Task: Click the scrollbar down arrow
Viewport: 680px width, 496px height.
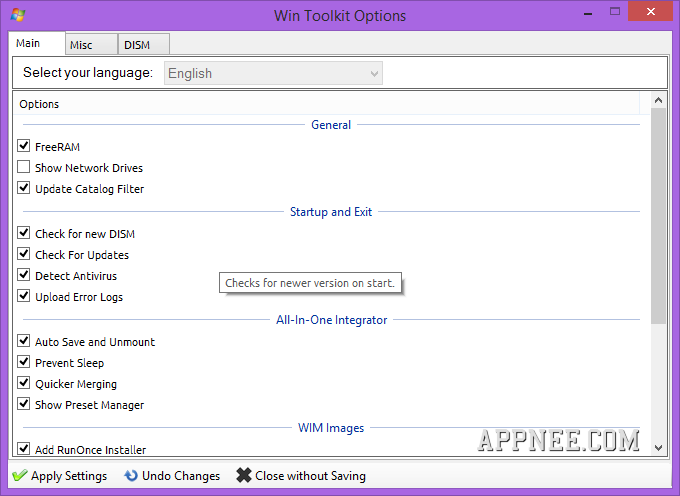Action: (658, 448)
